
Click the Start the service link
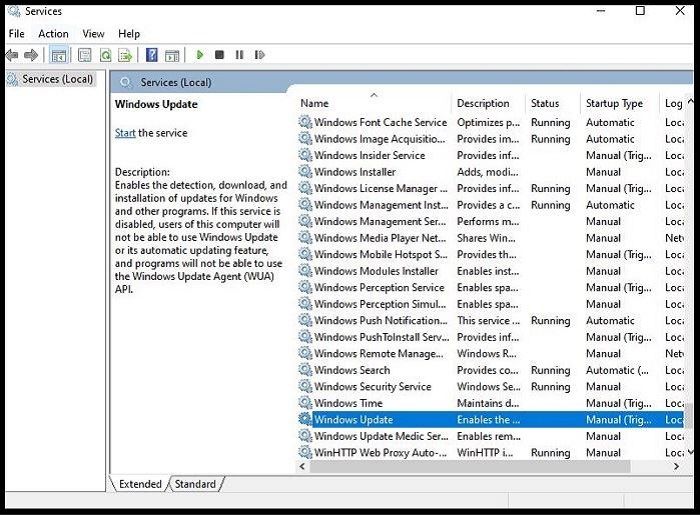click(x=125, y=133)
